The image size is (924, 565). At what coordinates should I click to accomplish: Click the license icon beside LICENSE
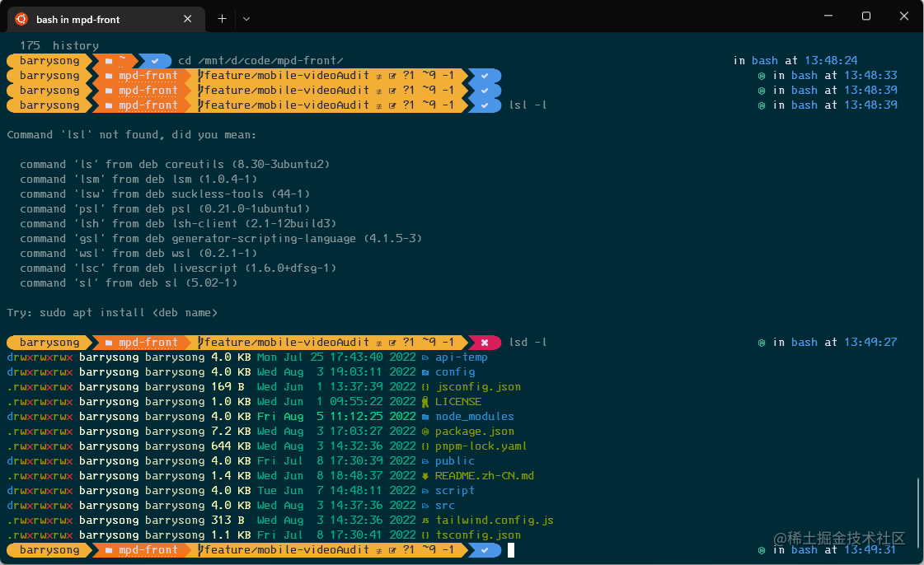425,402
